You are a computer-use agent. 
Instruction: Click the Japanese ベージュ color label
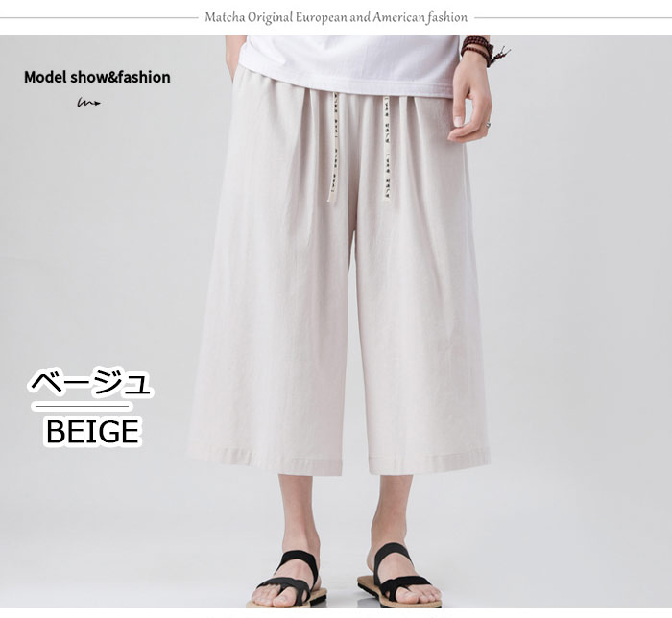click(x=91, y=382)
